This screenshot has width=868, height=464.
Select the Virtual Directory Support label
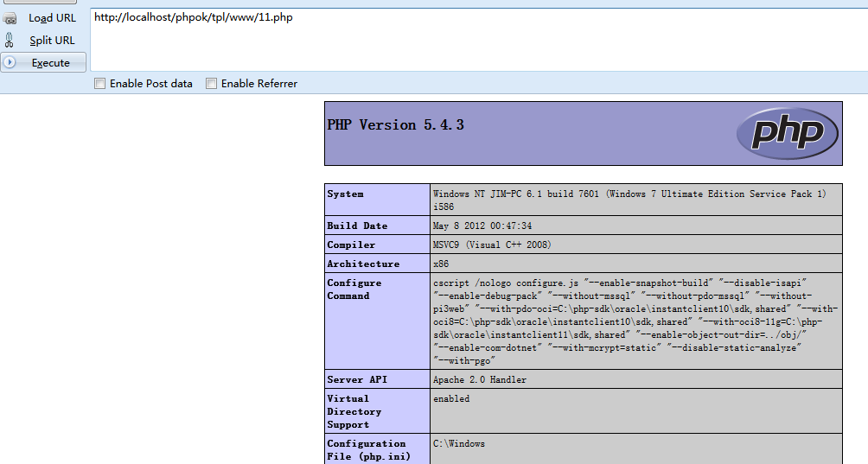coord(354,411)
